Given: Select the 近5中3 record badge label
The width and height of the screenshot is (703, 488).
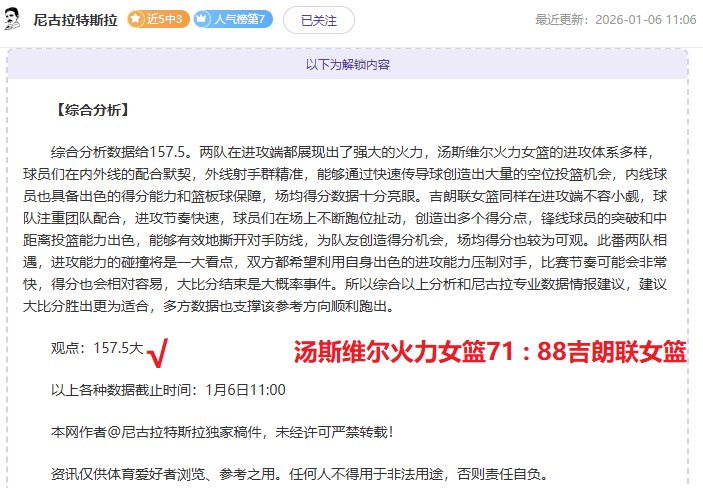Looking at the screenshot, I should click(x=165, y=19).
